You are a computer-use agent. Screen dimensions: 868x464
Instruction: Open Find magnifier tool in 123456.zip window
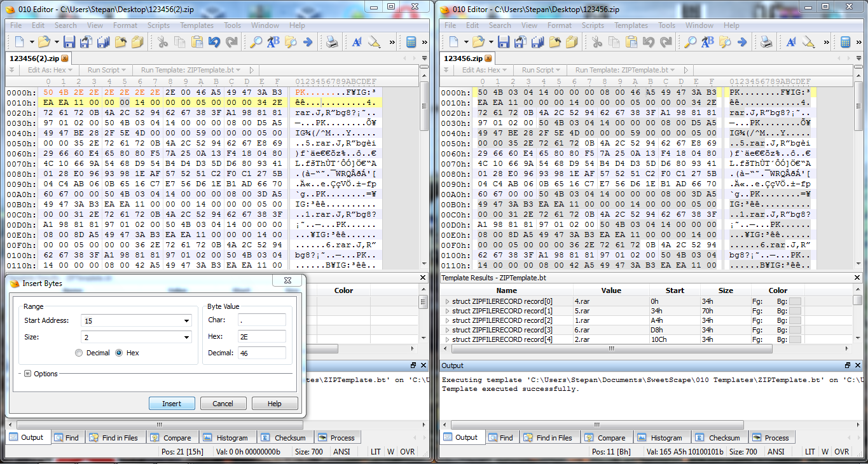(x=690, y=43)
